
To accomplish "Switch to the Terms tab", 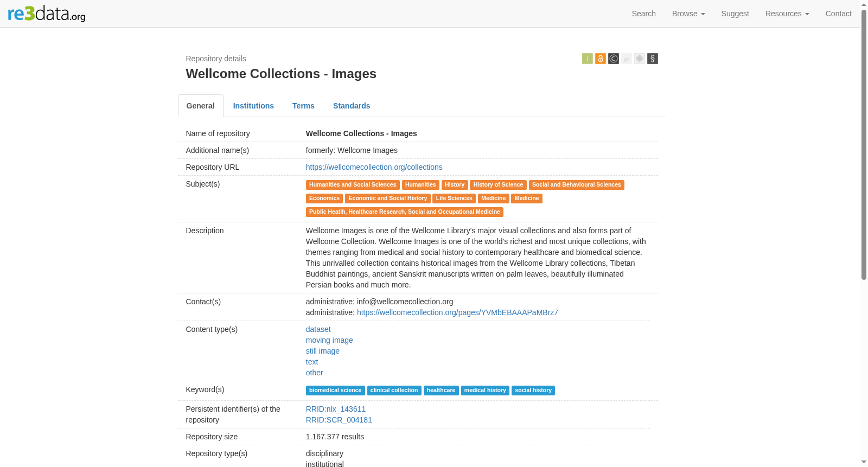I will click(303, 106).
